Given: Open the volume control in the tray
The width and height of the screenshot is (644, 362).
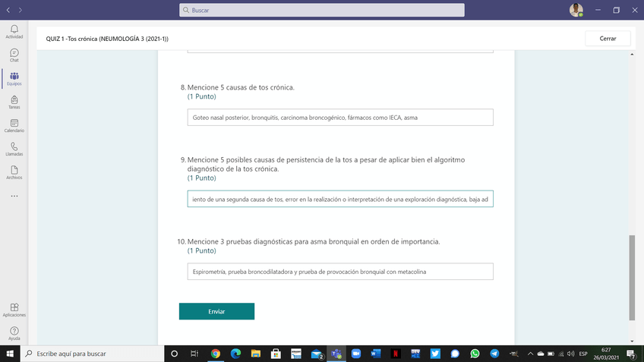Looking at the screenshot, I should click(x=571, y=354).
